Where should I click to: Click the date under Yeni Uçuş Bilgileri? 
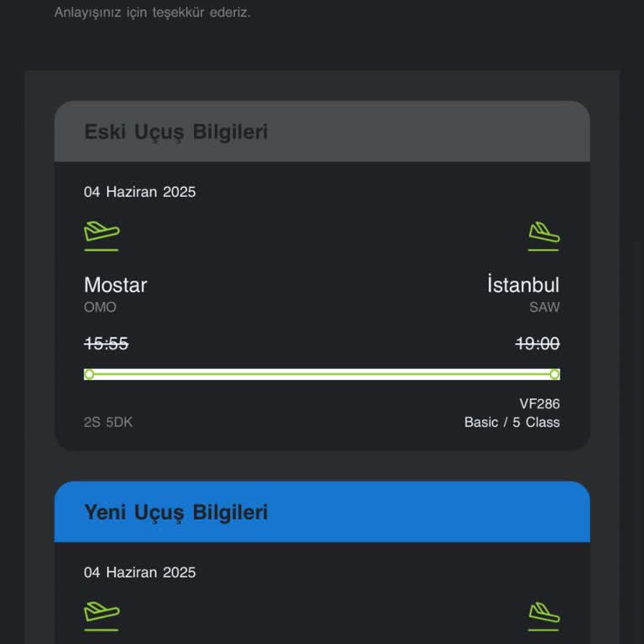pyautogui.click(x=140, y=573)
